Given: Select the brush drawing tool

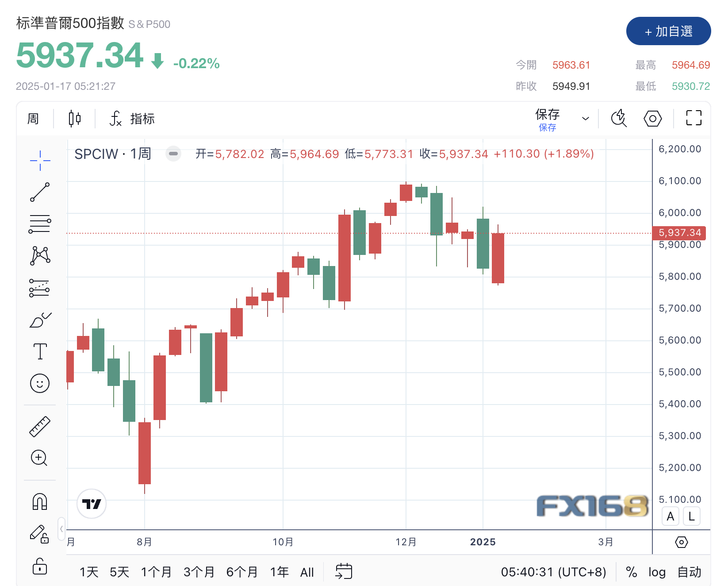Looking at the screenshot, I should 40,320.
